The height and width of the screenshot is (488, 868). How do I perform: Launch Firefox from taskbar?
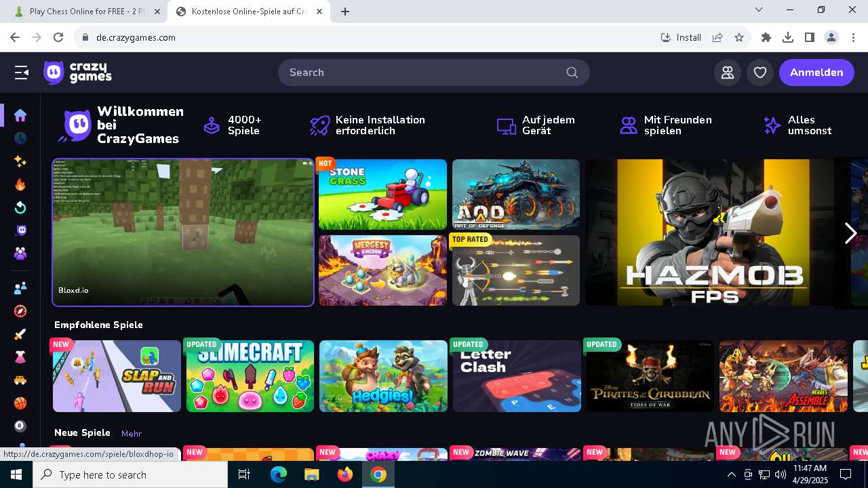coord(345,474)
